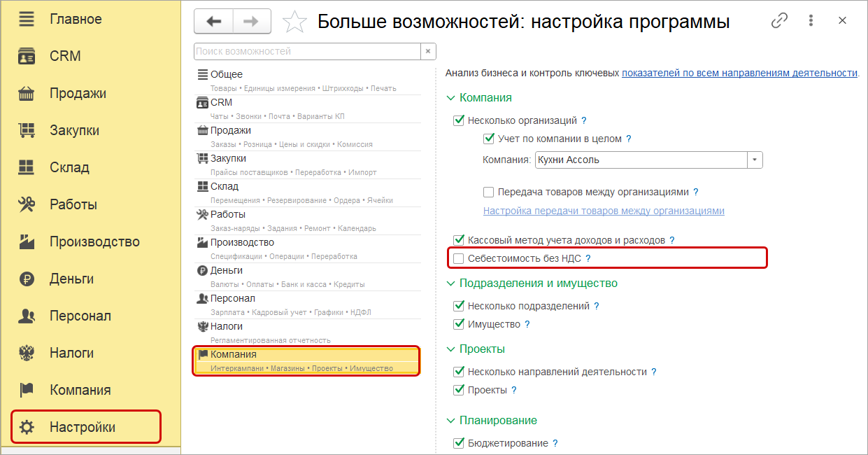Click the CRM contact card icon in sidebar
Viewport: 868px width, 455px height.
[x=27, y=56]
